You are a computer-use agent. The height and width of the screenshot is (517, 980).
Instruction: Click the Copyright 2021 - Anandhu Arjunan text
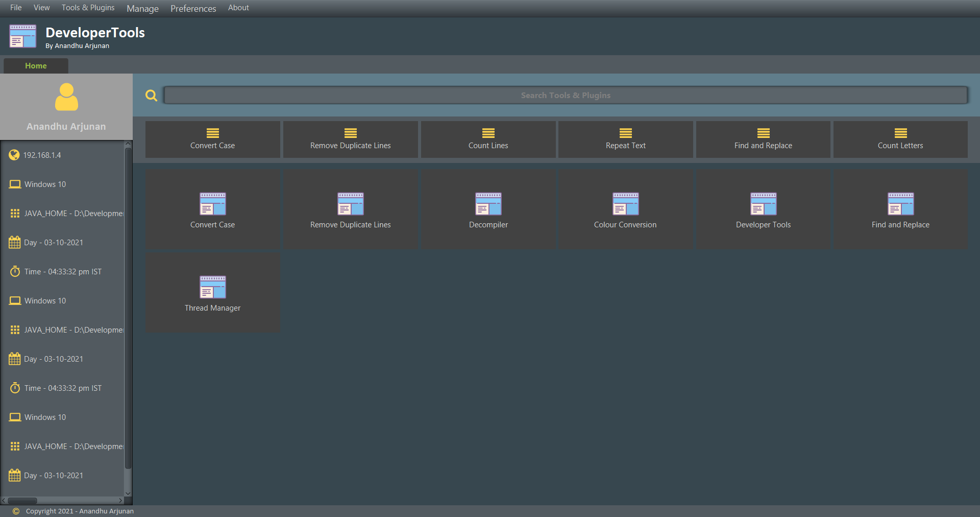click(80, 511)
